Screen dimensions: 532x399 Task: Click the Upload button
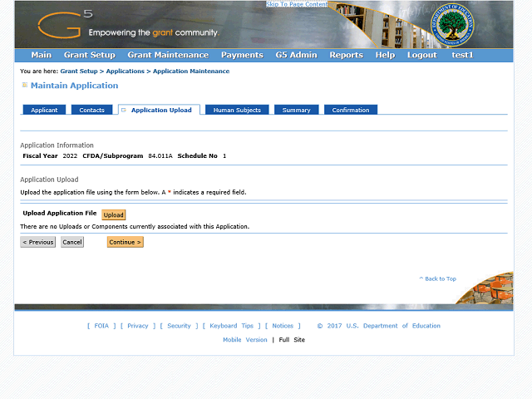click(114, 214)
